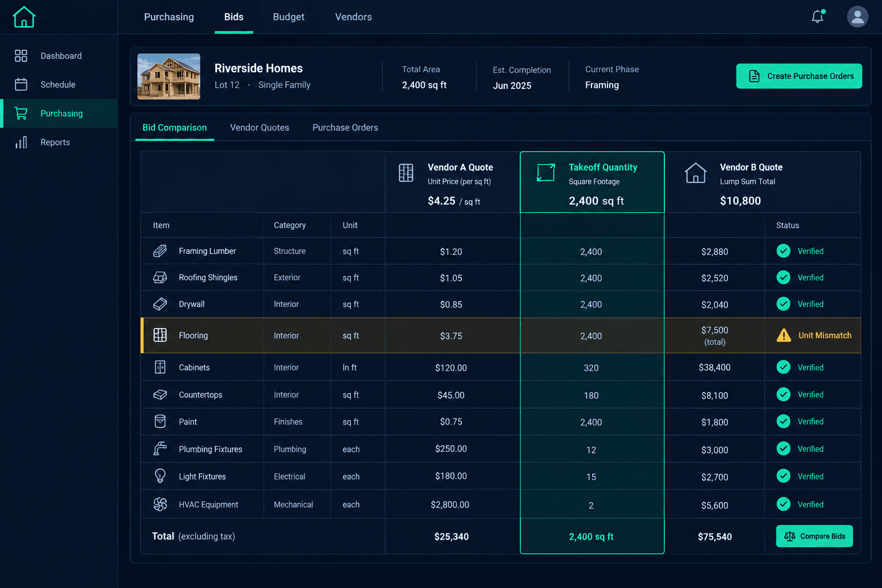Click Cabinets takeoff quantity 320
Image resolution: width=882 pixels, height=588 pixels.
coord(591,367)
